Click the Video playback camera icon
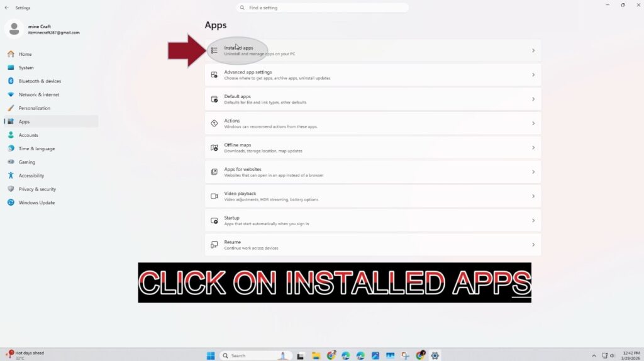 [214, 196]
